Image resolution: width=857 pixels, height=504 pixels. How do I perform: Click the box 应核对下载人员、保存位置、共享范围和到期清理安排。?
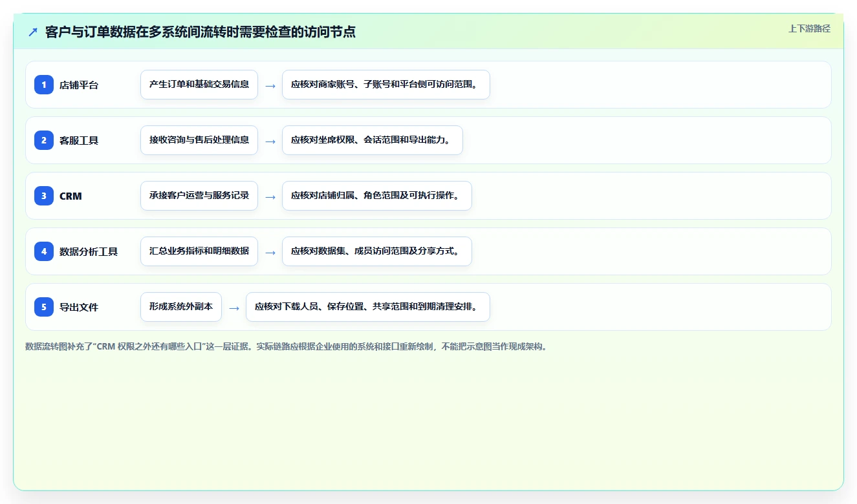pos(368,307)
